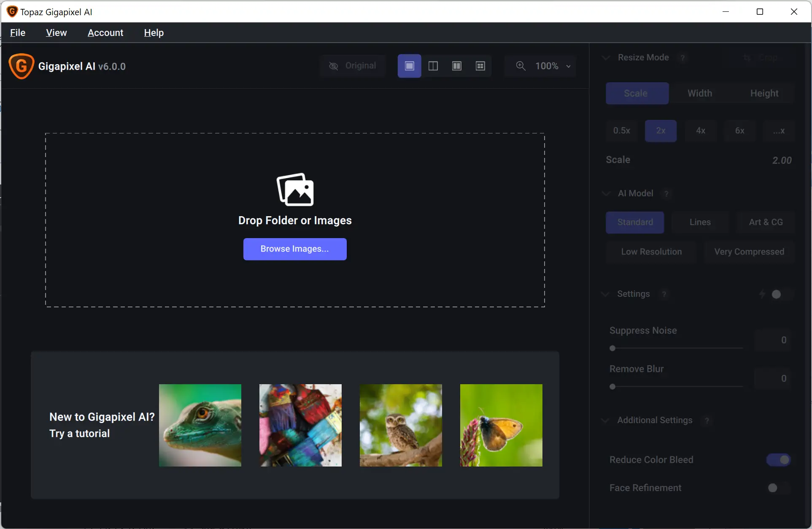Click Resize Mode help question mark

click(x=683, y=58)
